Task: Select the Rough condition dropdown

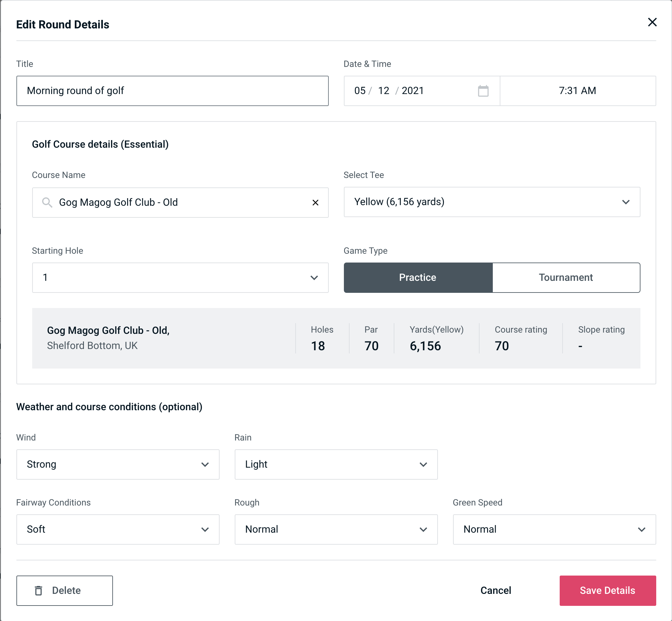Action: [x=336, y=529]
